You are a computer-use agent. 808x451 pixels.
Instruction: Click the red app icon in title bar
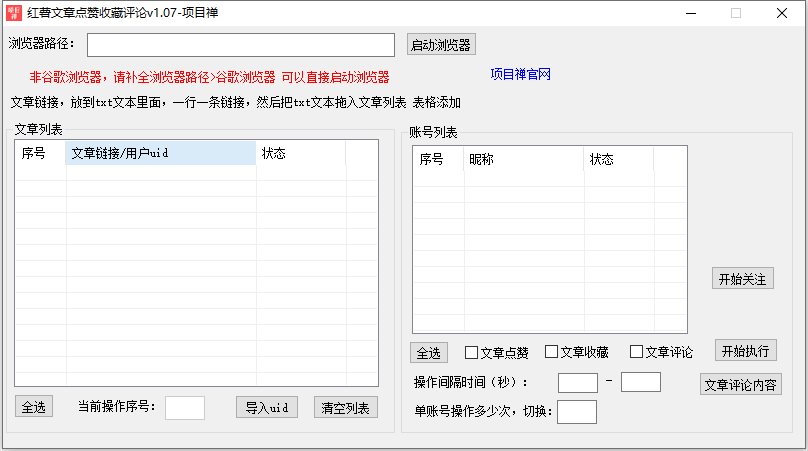15,13
